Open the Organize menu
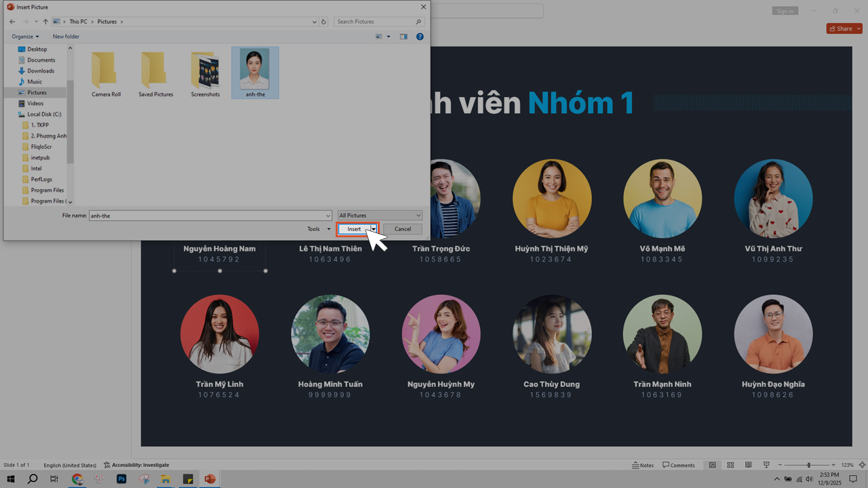This screenshot has height=488, width=868. click(22, 37)
